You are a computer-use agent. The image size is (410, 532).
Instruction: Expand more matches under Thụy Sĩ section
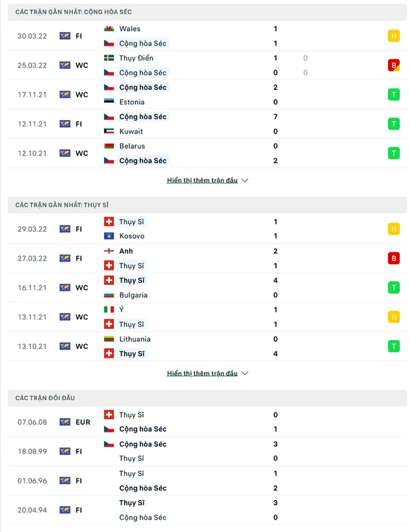pyautogui.click(x=207, y=374)
